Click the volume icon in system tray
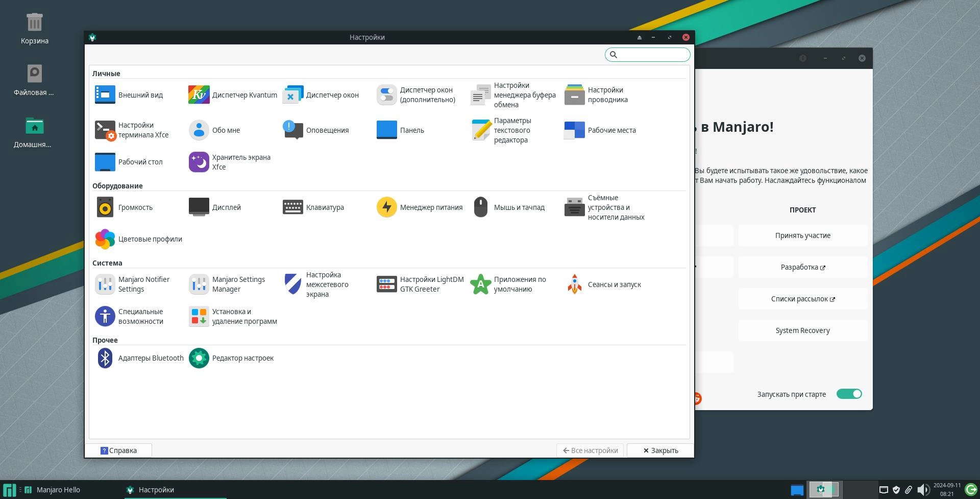Screen dimensions: 980x499 pos(923,490)
